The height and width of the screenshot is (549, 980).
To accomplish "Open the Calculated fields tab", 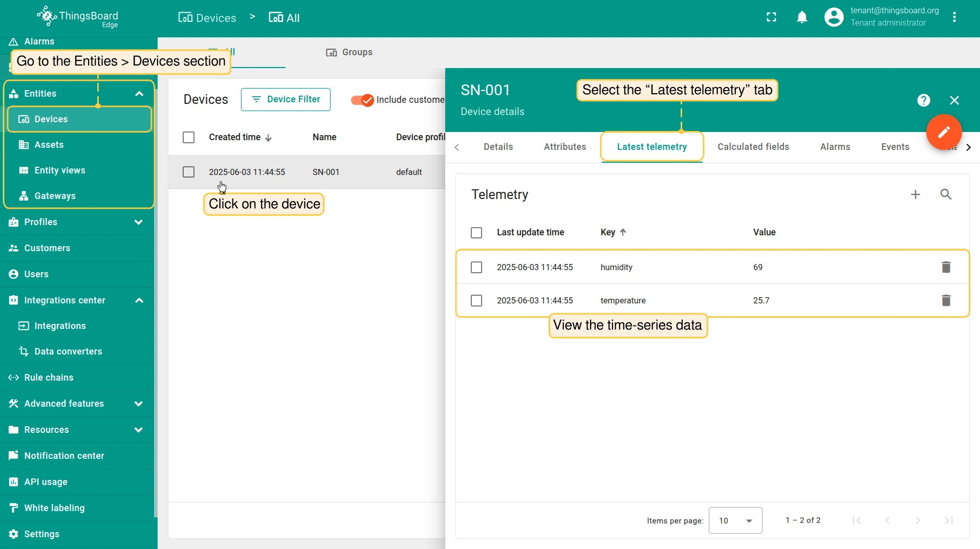I will pos(753,147).
